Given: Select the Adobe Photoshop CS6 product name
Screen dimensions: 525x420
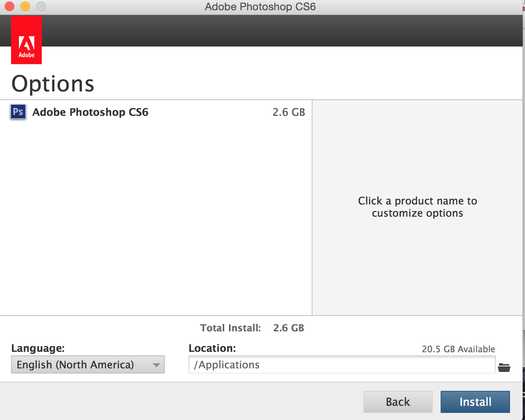Looking at the screenshot, I should (90, 112).
